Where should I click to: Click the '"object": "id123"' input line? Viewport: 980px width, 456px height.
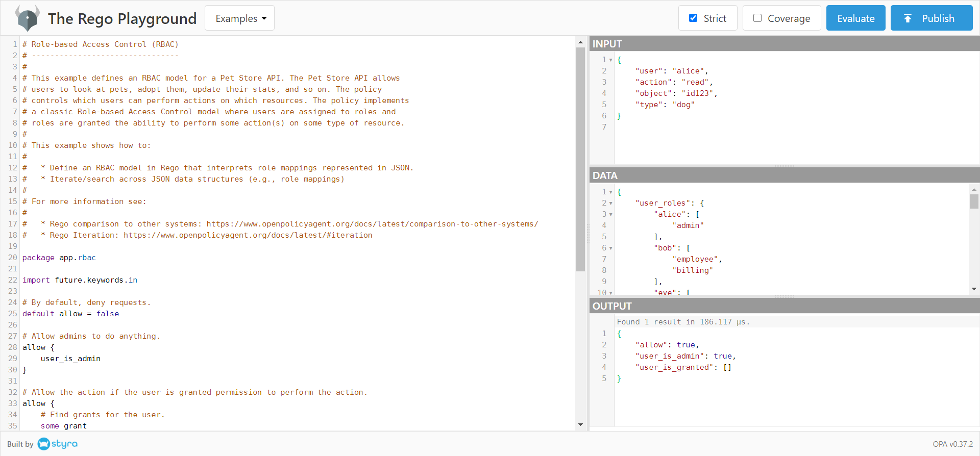point(676,93)
